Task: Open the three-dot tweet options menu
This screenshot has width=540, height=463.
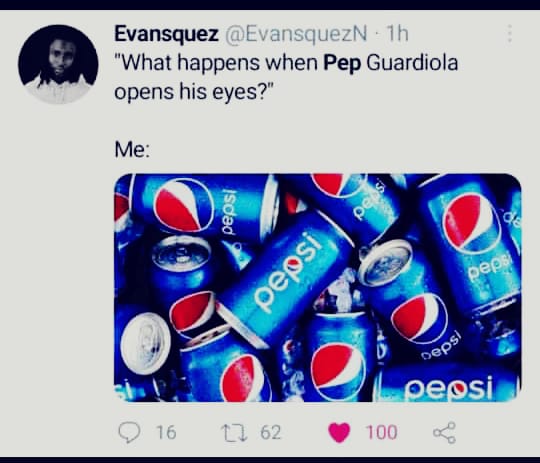Action: [510, 34]
